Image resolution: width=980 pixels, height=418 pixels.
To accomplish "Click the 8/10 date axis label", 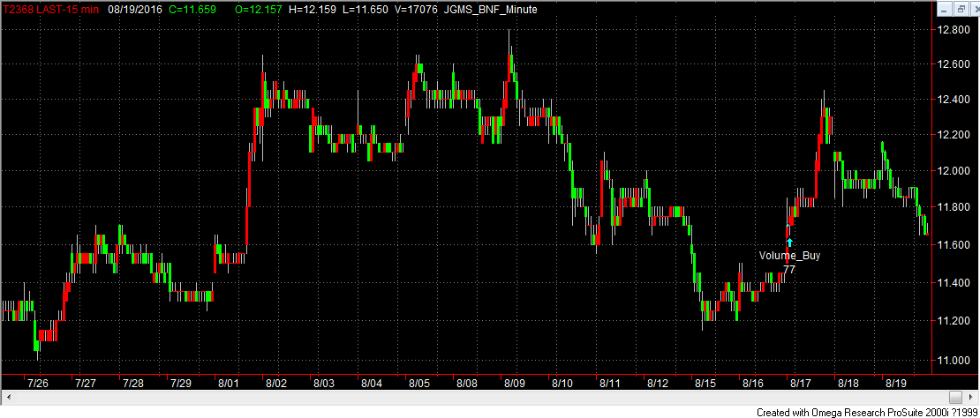I will click(x=562, y=383).
